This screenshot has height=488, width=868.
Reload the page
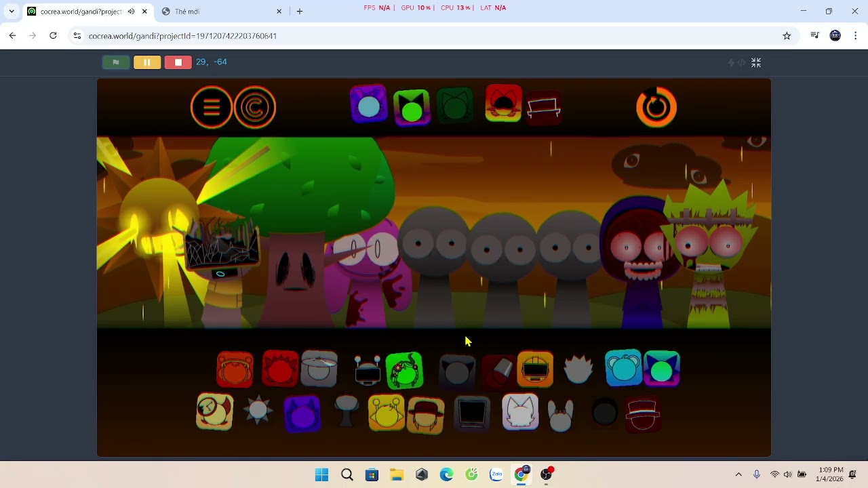tap(53, 36)
